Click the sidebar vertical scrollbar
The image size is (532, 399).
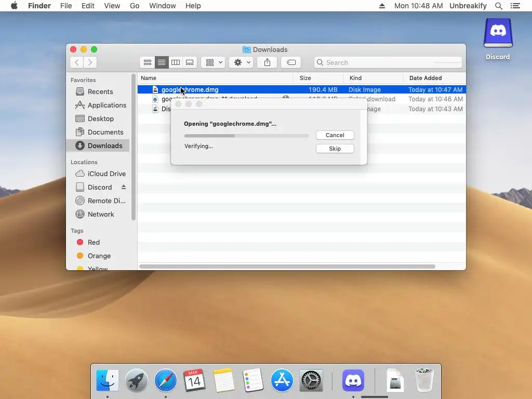tap(134, 147)
